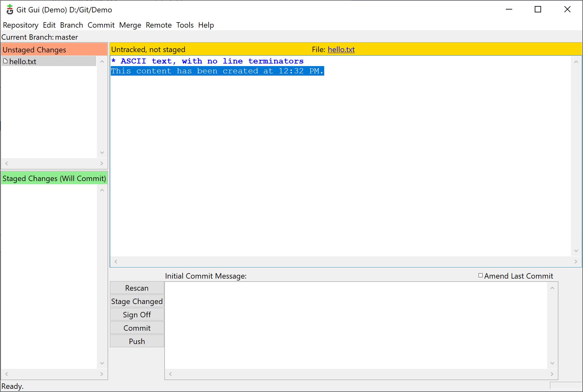Click left arrow of diff view horizontal scrollbar
583x392 pixels.
click(x=116, y=261)
